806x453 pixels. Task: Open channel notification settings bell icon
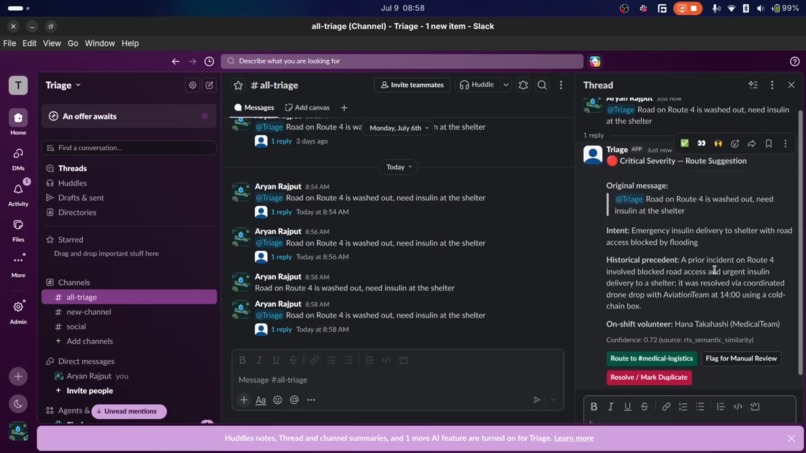tap(523, 85)
